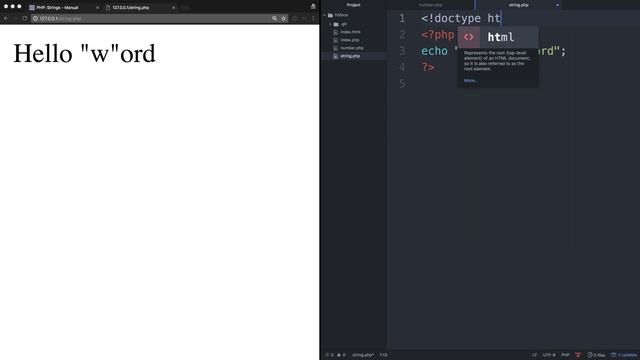The image size is (640, 360).
Task: Accept the html autocomplete suggestion
Action: pyautogui.click(x=498, y=37)
